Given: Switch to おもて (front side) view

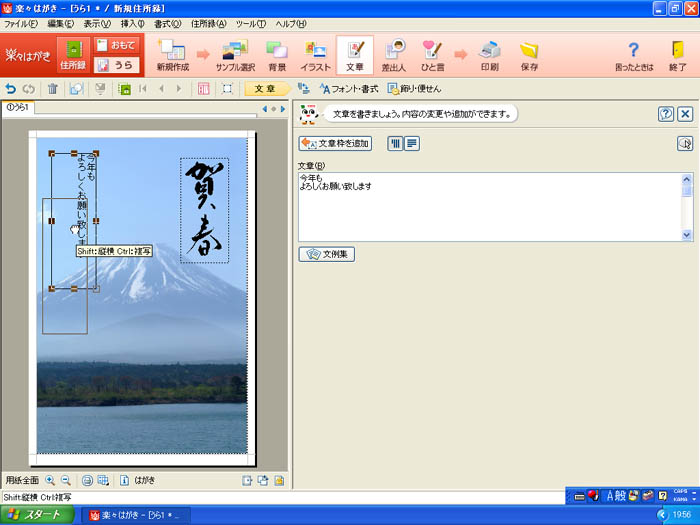Looking at the screenshot, I should click(117, 45).
